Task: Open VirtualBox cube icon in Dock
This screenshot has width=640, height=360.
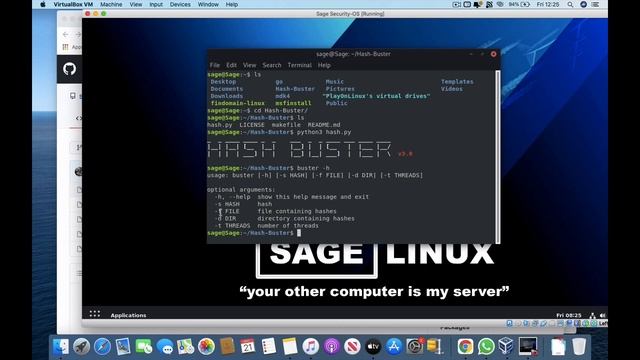Action: (507, 347)
